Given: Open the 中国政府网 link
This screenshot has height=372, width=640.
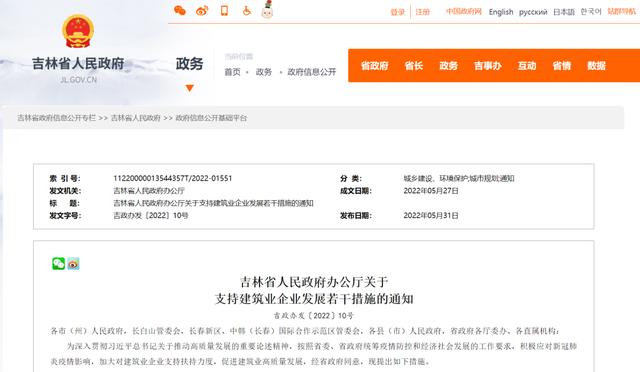Looking at the screenshot, I should tap(464, 11).
